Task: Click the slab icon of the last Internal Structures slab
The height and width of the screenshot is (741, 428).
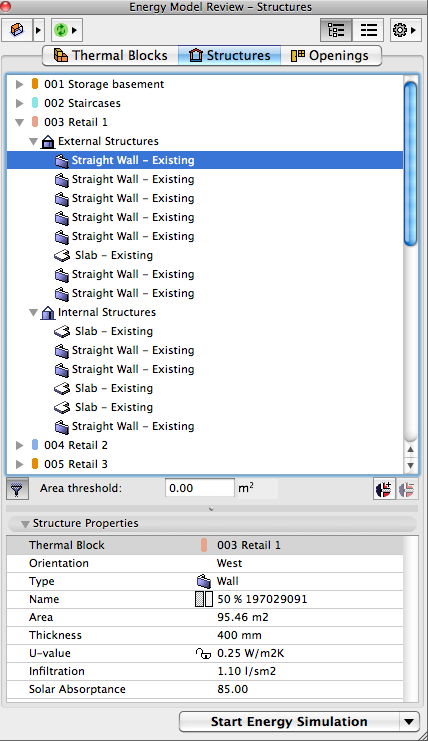Action: 62,407
